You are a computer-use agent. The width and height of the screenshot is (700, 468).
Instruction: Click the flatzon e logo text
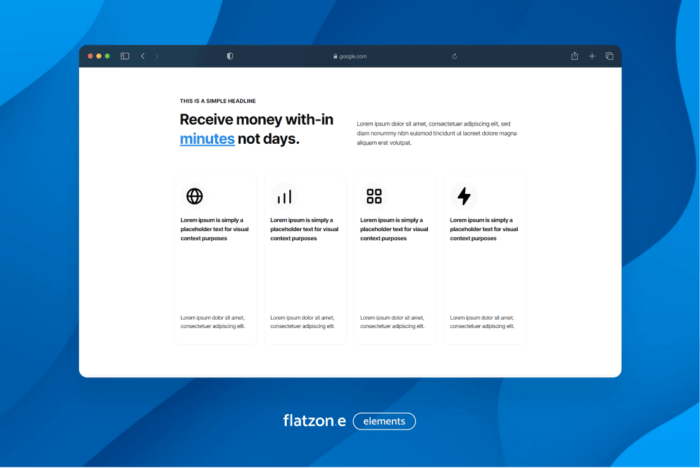pyautogui.click(x=313, y=421)
